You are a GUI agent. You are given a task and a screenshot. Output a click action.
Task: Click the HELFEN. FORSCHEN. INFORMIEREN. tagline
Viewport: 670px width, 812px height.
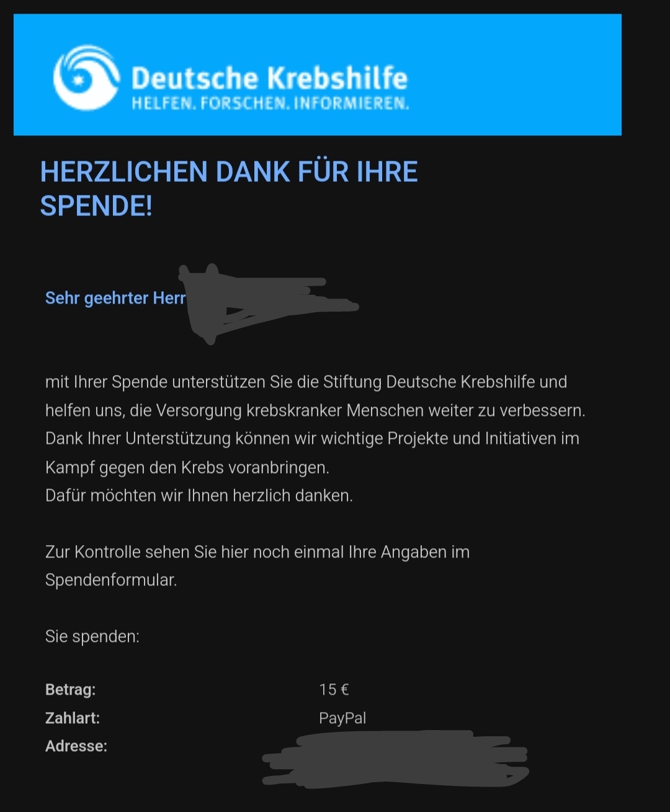(270, 103)
